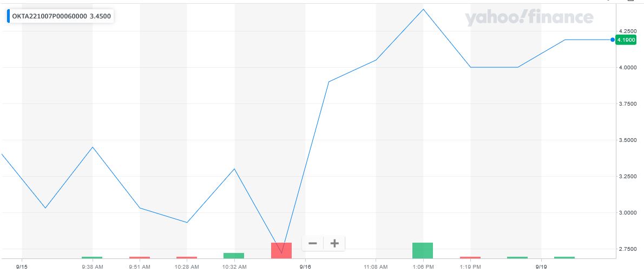Click the 4.0000 price axis label
Viewport: 644px width, 279px height.
click(x=629, y=67)
